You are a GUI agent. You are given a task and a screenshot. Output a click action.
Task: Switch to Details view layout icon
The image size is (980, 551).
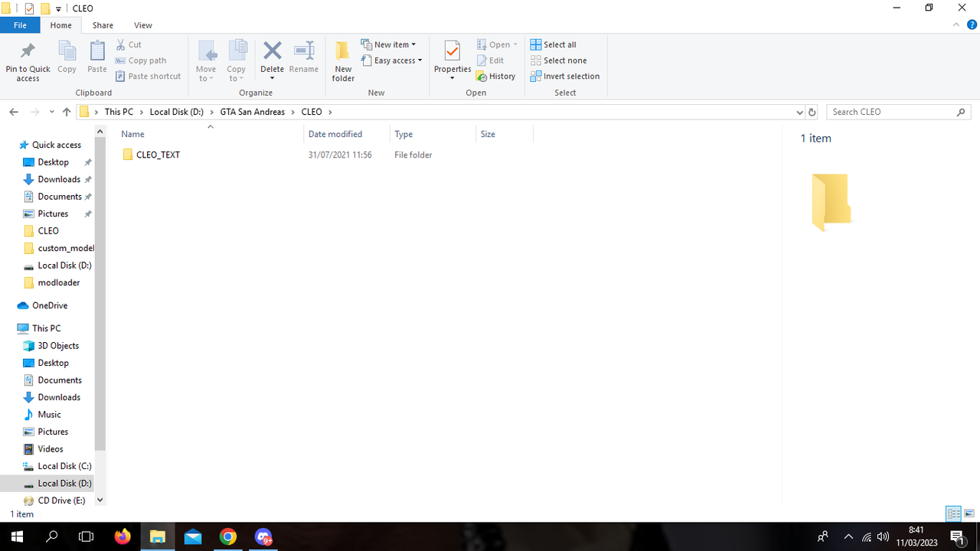click(x=954, y=514)
